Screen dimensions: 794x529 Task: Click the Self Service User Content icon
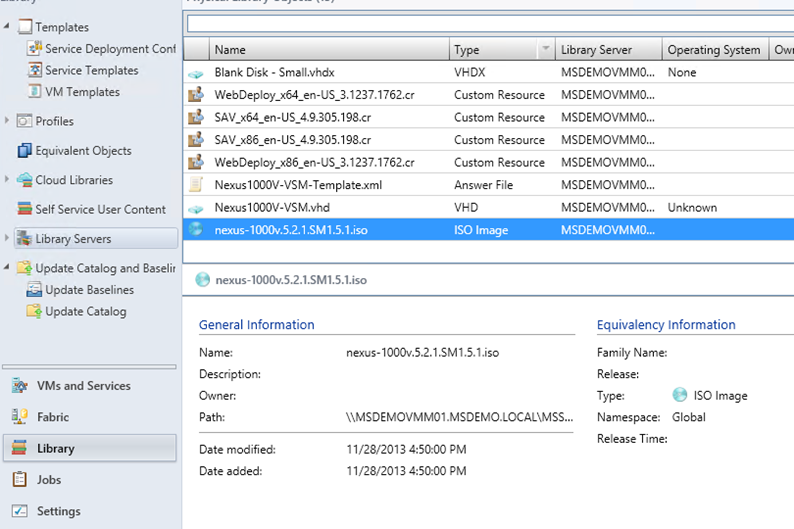click(24, 209)
